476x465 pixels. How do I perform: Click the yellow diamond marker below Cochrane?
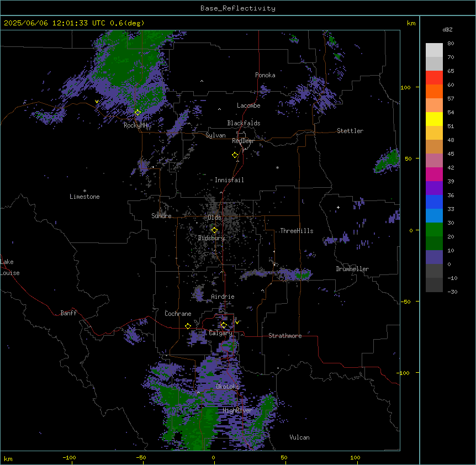click(x=188, y=326)
